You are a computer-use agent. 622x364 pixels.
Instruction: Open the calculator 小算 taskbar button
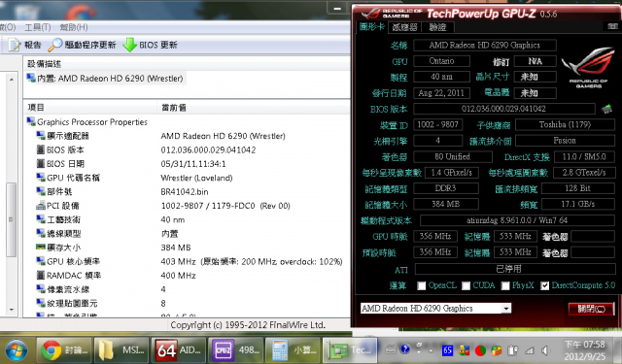click(x=294, y=350)
